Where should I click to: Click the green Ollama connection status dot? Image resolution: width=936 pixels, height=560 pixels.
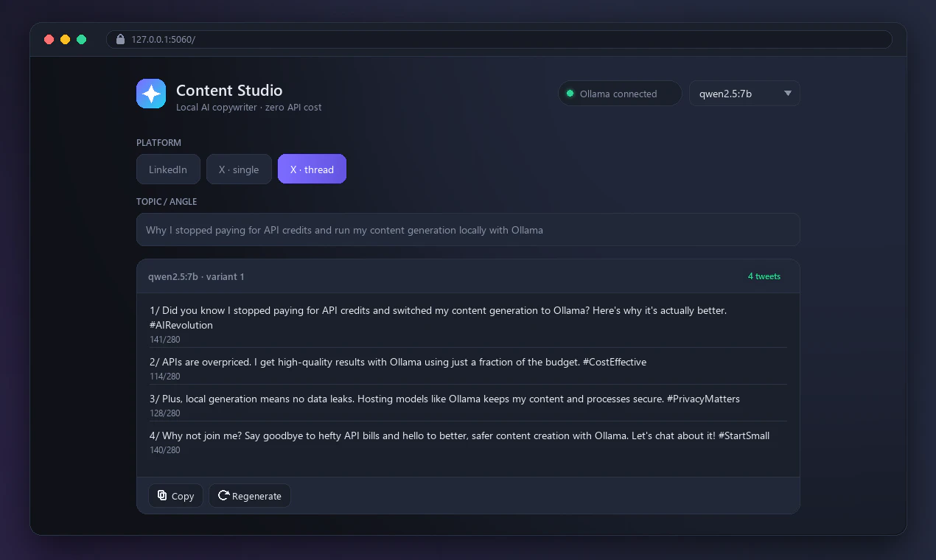tap(570, 94)
